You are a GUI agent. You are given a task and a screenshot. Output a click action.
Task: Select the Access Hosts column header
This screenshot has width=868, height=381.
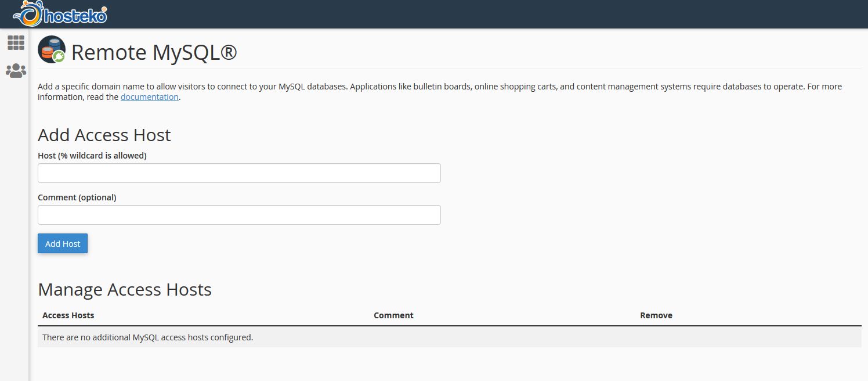(68, 315)
